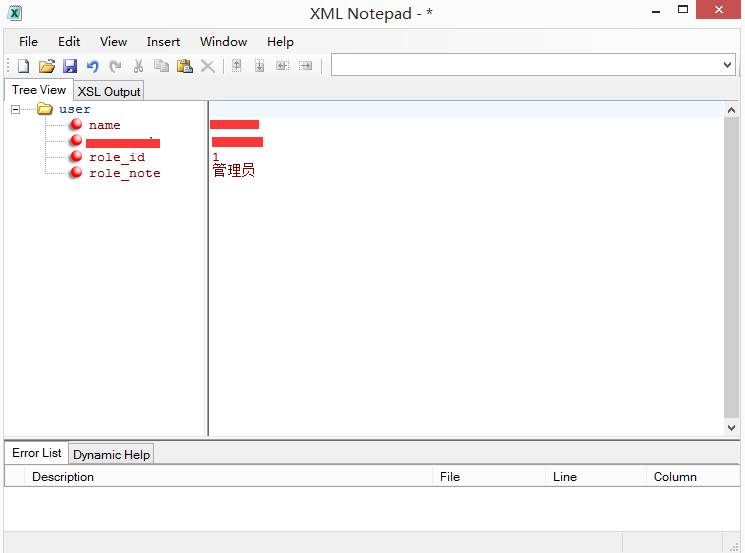Open a file with the folder icon
The image size is (745, 553).
tap(47, 66)
